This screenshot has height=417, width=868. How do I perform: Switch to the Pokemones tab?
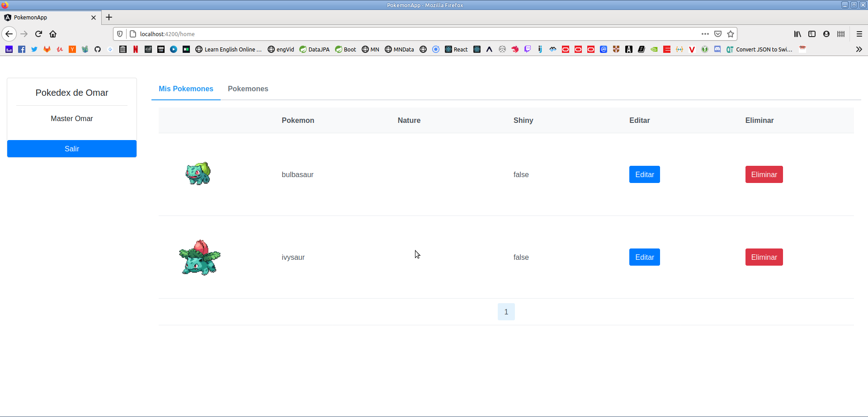coord(248,89)
